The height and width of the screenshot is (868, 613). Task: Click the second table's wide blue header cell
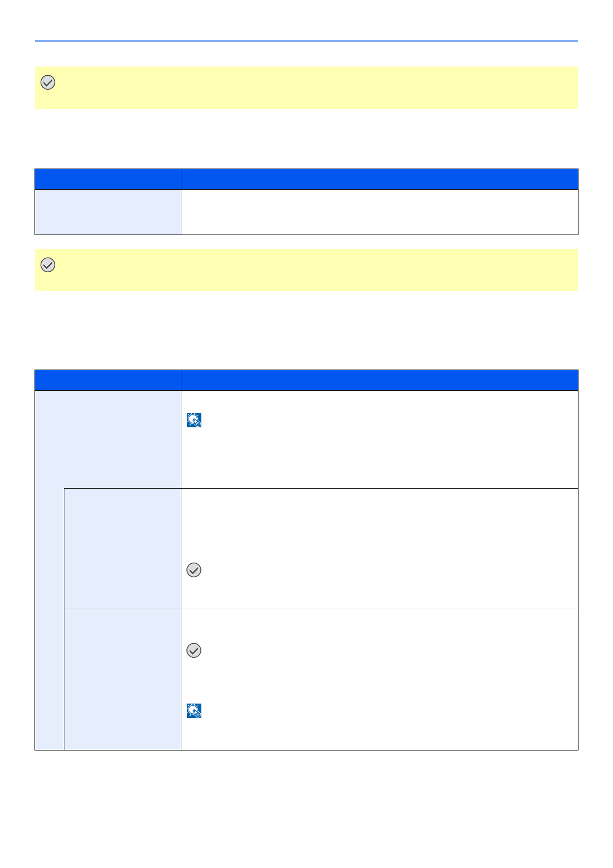pyautogui.click(x=379, y=380)
